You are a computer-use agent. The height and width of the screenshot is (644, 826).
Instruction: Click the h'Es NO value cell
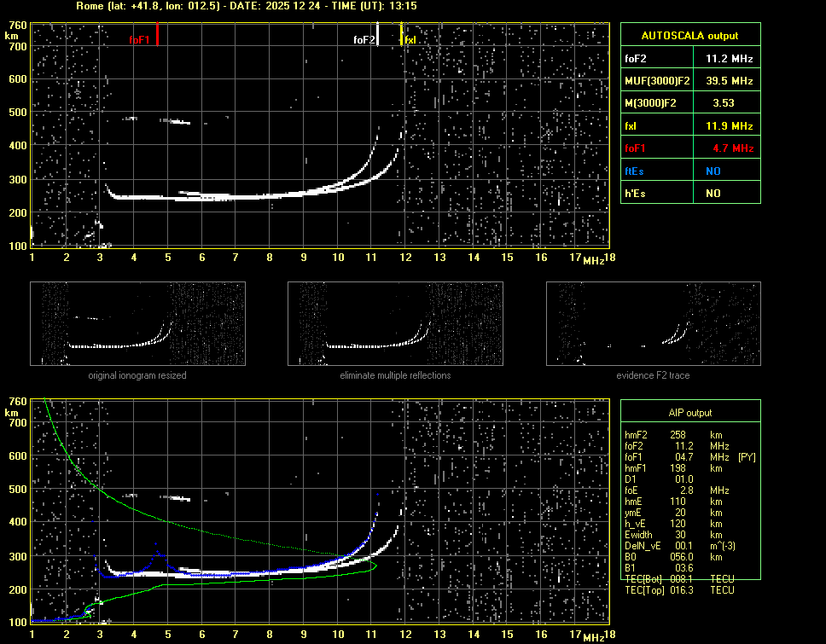click(713, 194)
